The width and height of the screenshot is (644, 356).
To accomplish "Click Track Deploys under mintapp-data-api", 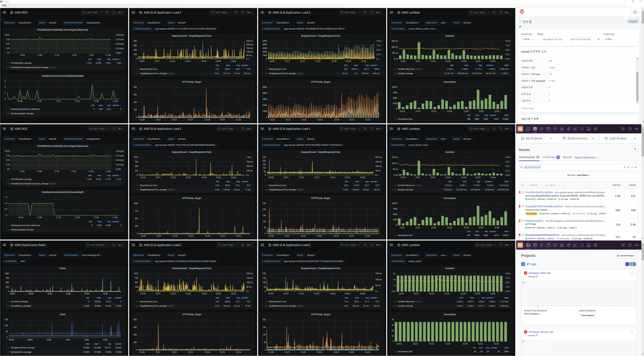I will 588,315.
